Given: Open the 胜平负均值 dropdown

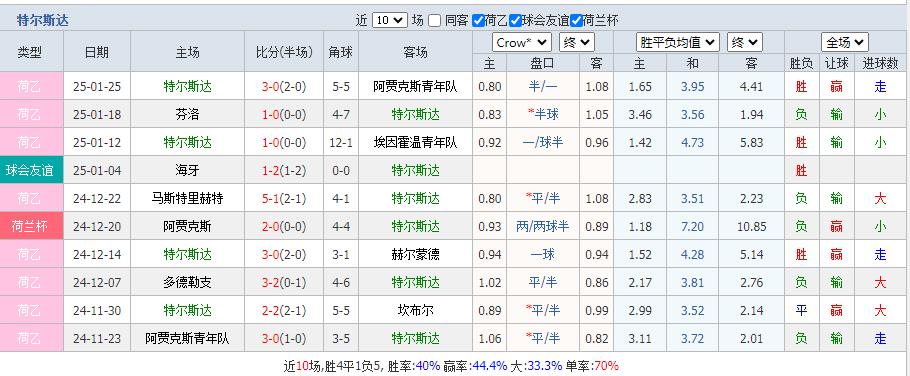Looking at the screenshot, I should point(678,42).
